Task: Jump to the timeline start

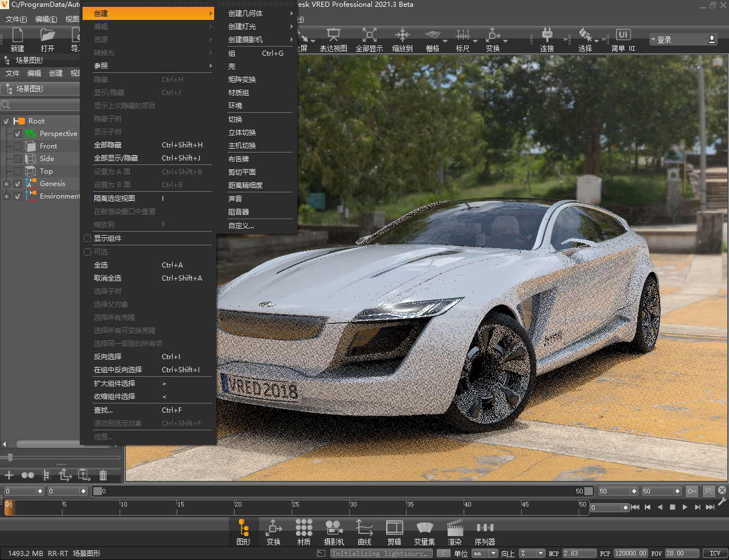Action: click(x=635, y=507)
